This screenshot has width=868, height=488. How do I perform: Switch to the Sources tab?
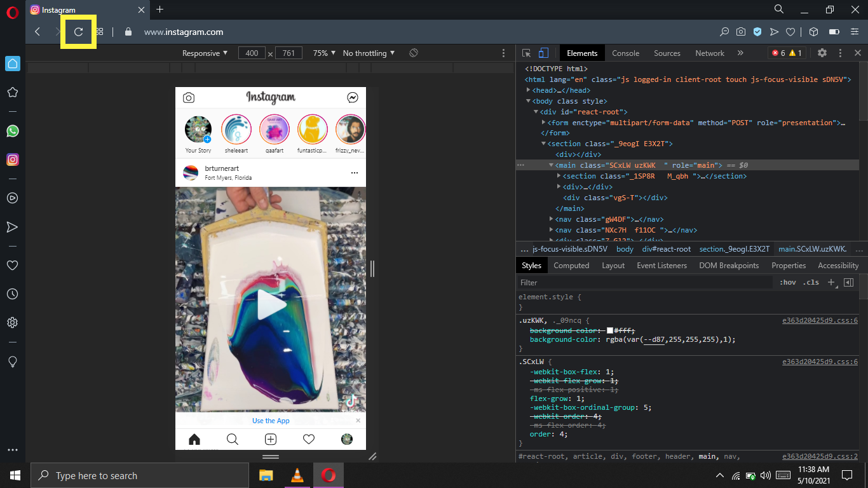click(x=667, y=53)
